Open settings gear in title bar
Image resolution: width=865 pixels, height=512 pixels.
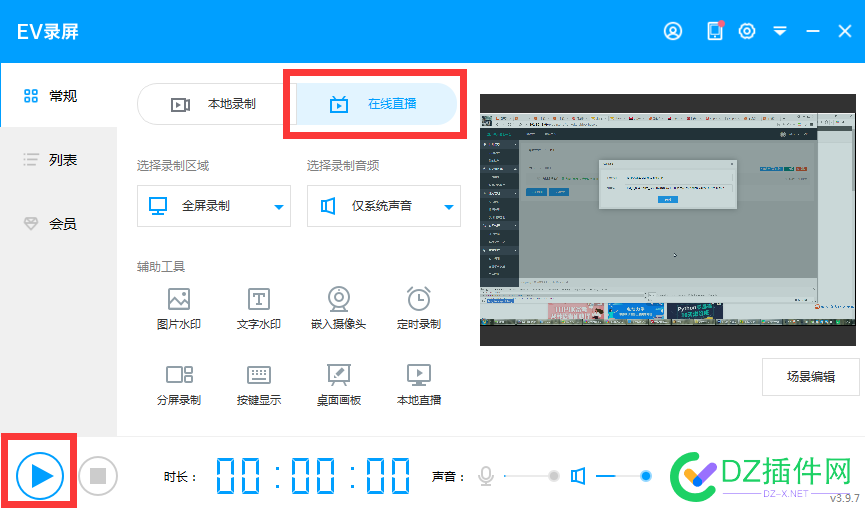click(747, 31)
